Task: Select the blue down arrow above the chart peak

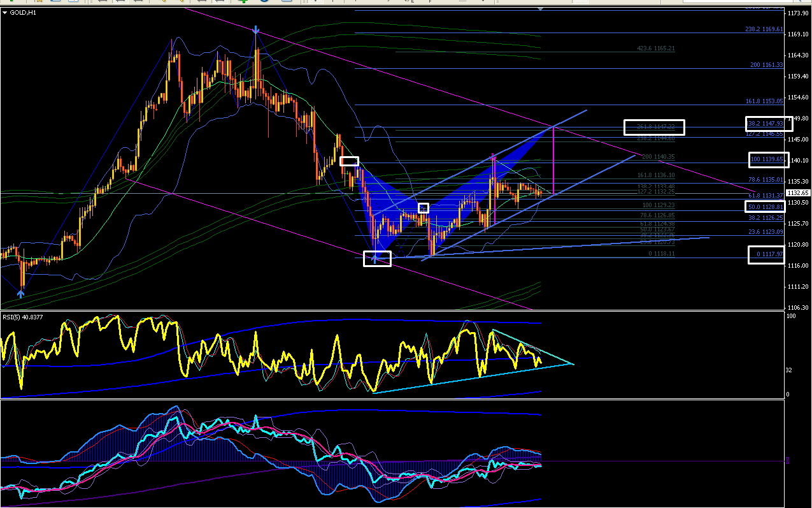Action: click(x=255, y=30)
